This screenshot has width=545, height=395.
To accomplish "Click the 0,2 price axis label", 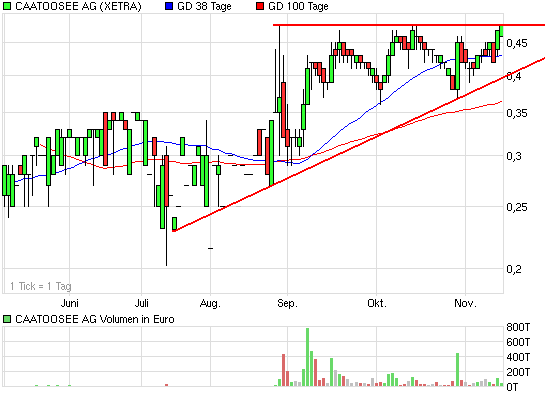I will click(514, 269).
